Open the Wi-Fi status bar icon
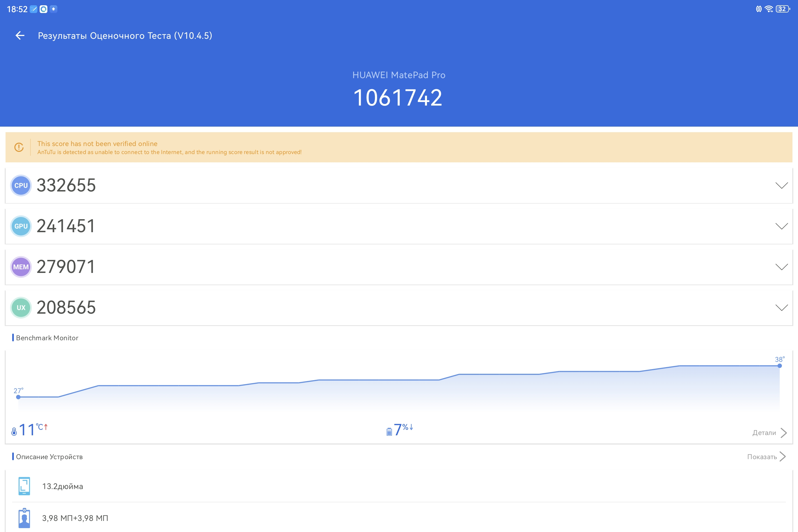 (768, 9)
